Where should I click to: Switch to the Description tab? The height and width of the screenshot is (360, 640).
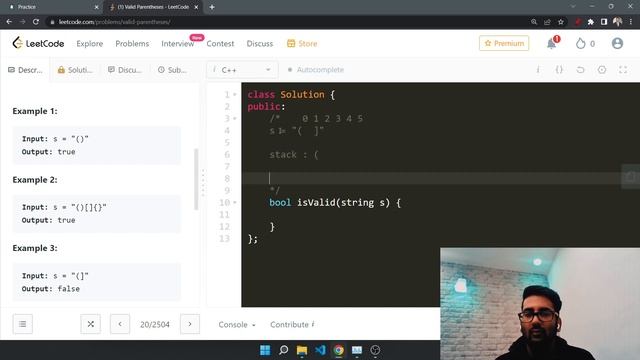click(x=25, y=70)
